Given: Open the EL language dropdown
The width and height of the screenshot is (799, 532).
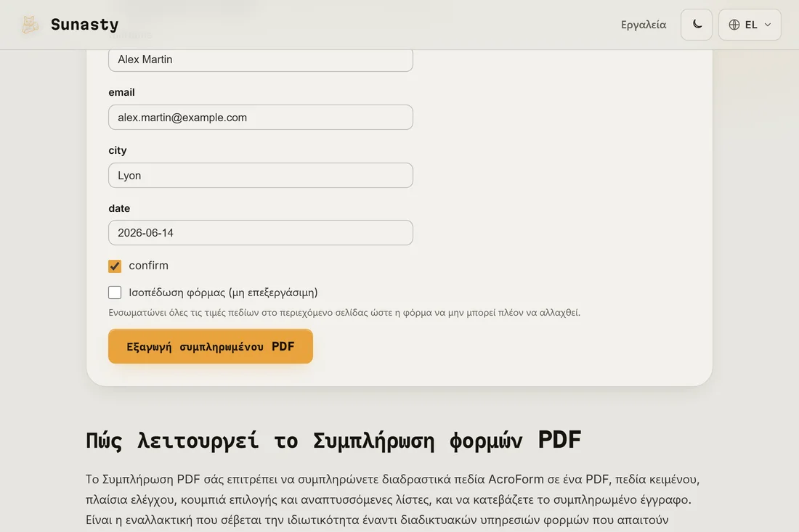Looking at the screenshot, I should coord(750,25).
